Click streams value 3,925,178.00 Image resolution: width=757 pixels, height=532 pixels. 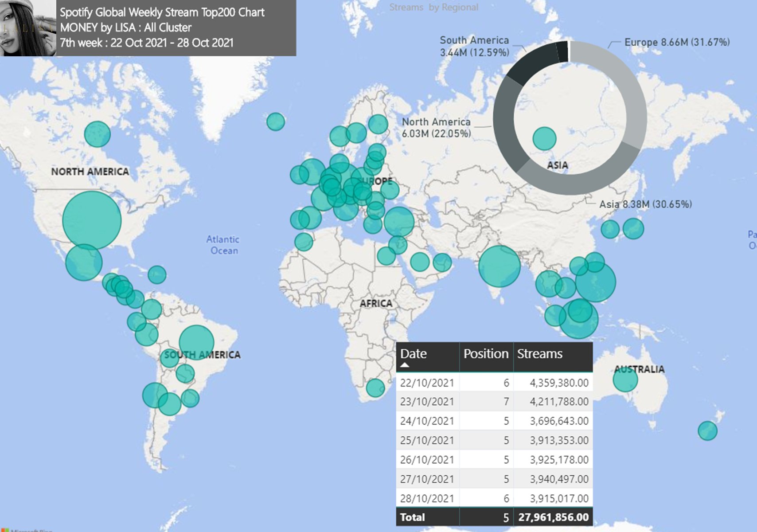(559, 460)
